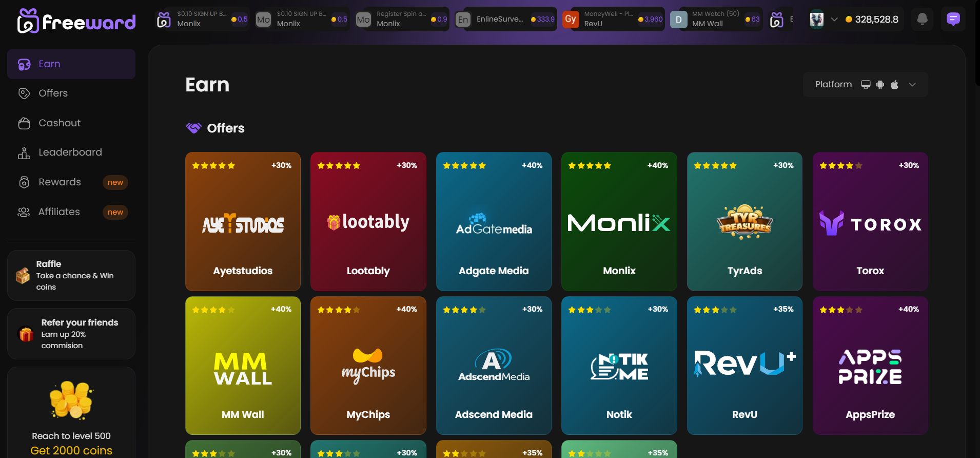Open the Adgate Media offer wall
980x458 pixels.
tap(494, 221)
